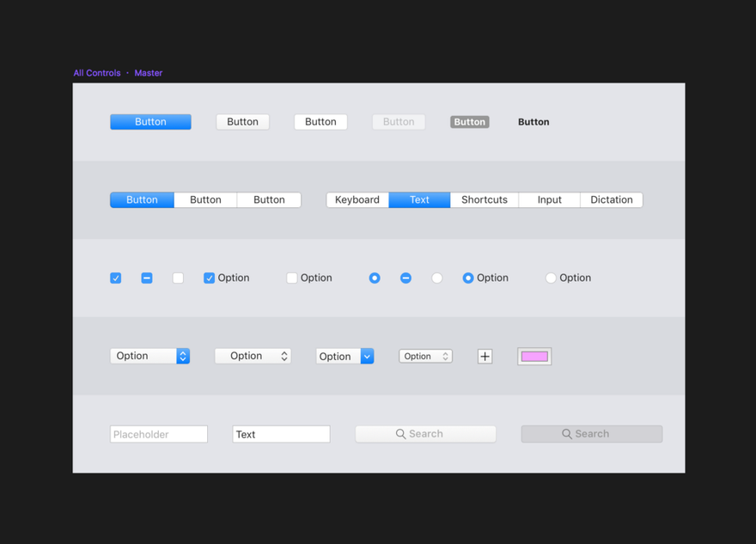This screenshot has width=756, height=544.
Task: Click the blue primary Button
Action: click(x=150, y=121)
